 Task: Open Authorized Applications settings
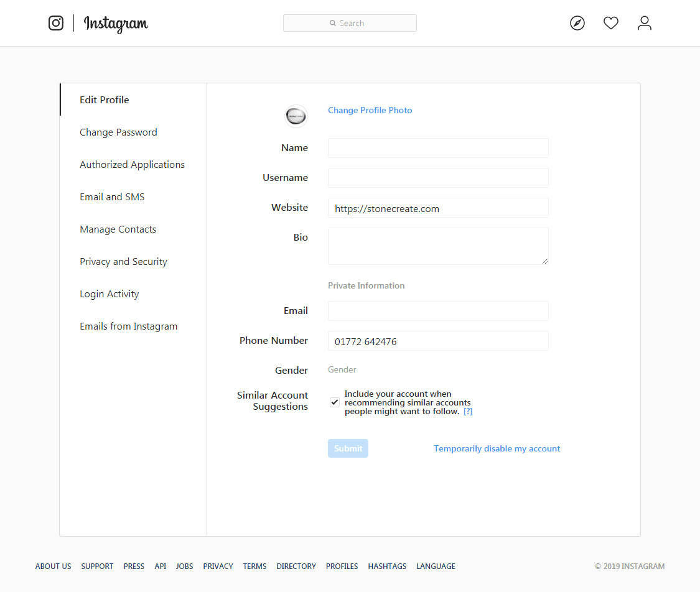(x=132, y=165)
